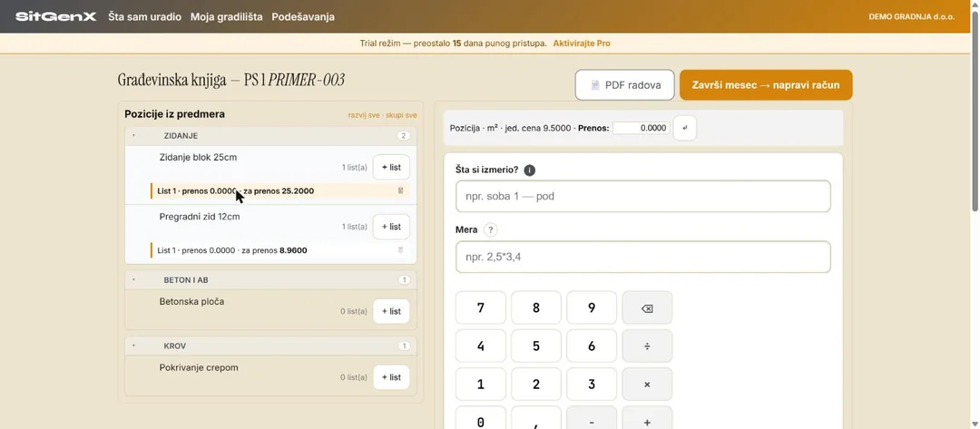Delete List 1 of Pregradni zid 12cm
Screen dimensions: 980x429
[x=401, y=250]
